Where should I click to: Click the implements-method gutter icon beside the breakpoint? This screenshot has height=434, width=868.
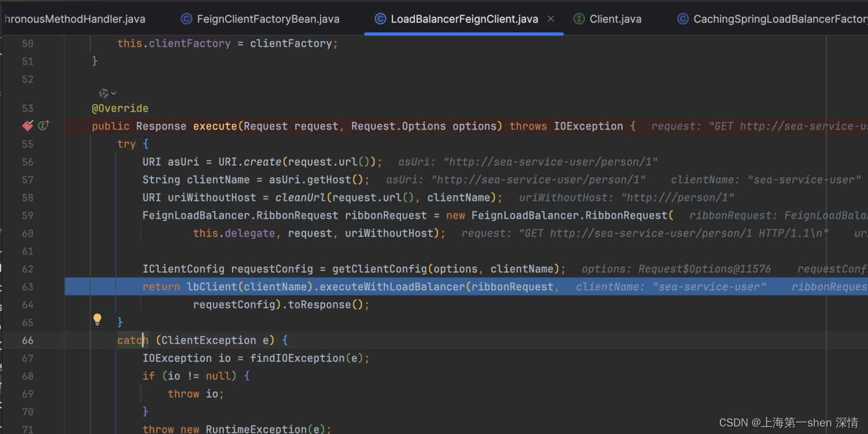[44, 126]
